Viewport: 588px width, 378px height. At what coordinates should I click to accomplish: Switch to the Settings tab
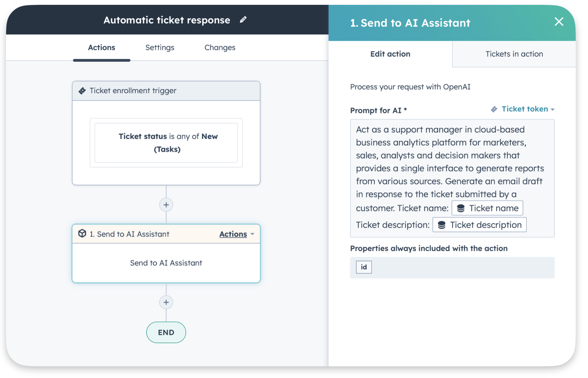(160, 47)
